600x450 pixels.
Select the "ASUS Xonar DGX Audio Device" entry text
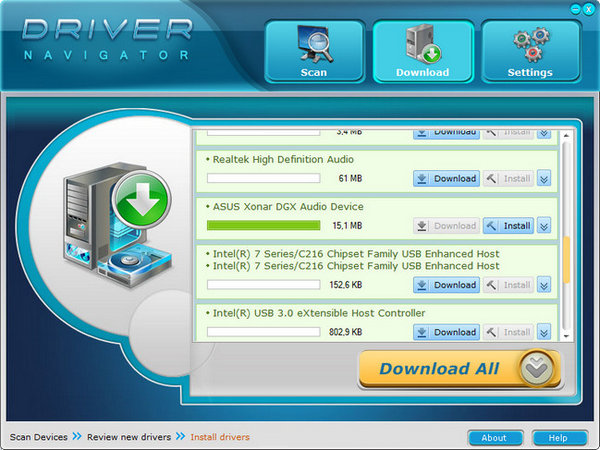click(288, 207)
